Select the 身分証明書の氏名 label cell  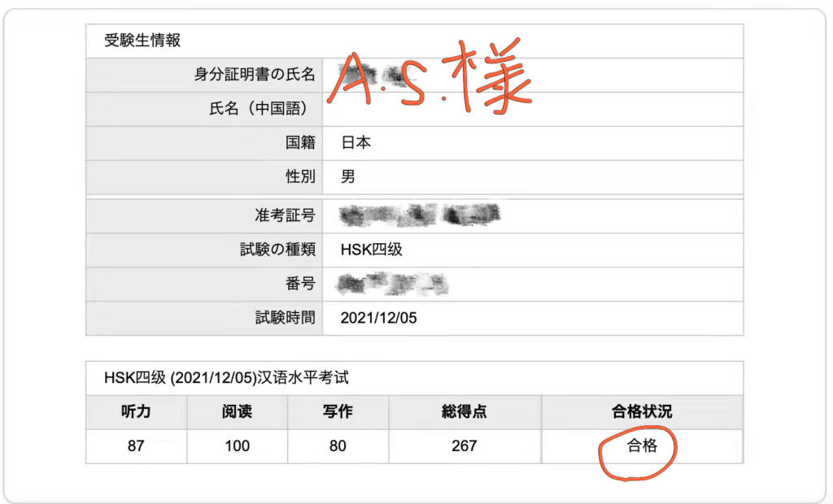[254, 75]
